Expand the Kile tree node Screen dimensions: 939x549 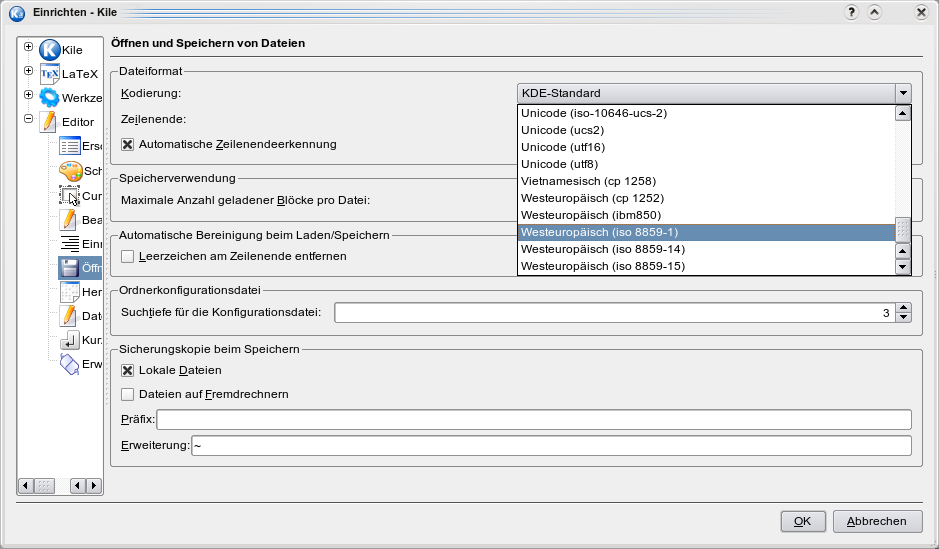coord(28,47)
